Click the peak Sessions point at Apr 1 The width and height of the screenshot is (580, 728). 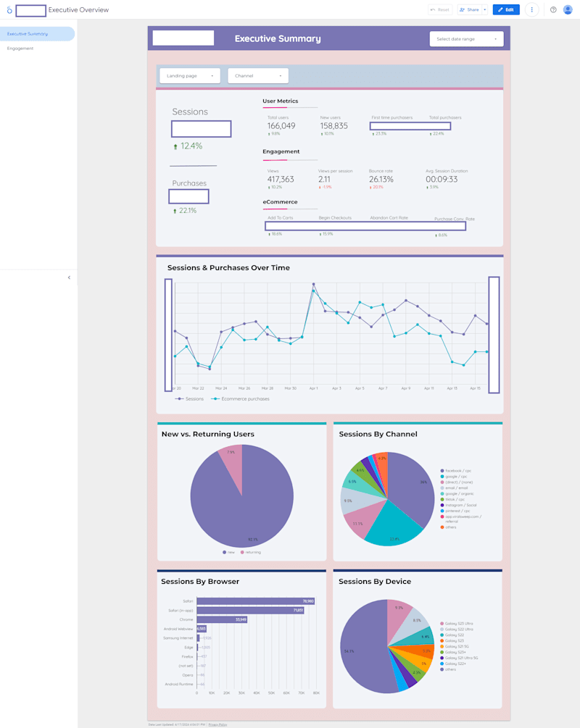[x=313, y=284]
